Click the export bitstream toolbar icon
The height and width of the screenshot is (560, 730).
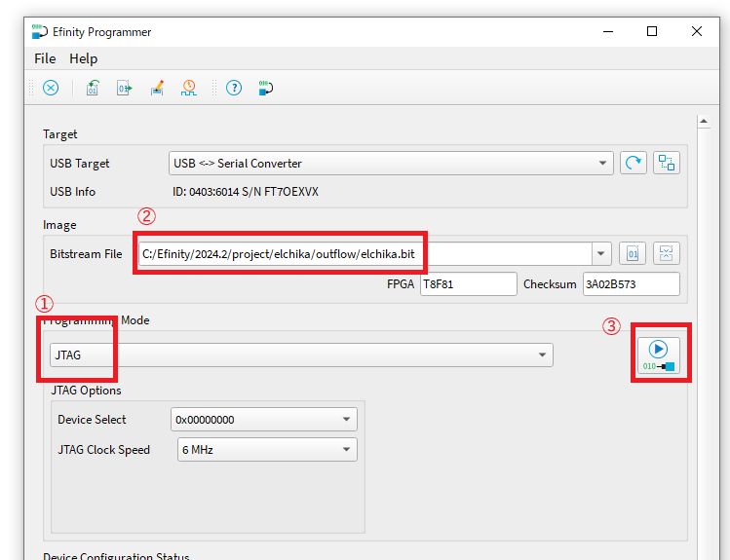tap(124, 88)
